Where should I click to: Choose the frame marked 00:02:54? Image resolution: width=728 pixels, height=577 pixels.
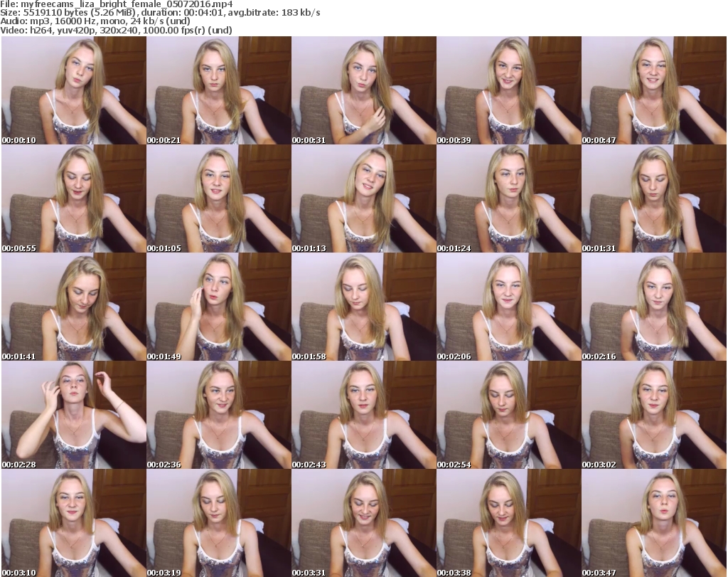click(509, 415)
